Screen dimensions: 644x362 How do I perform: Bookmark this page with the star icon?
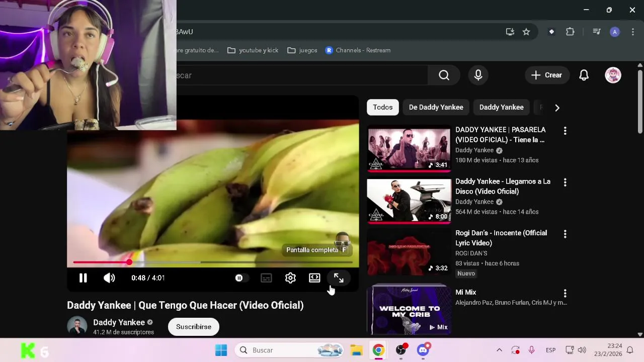(526, 32)
